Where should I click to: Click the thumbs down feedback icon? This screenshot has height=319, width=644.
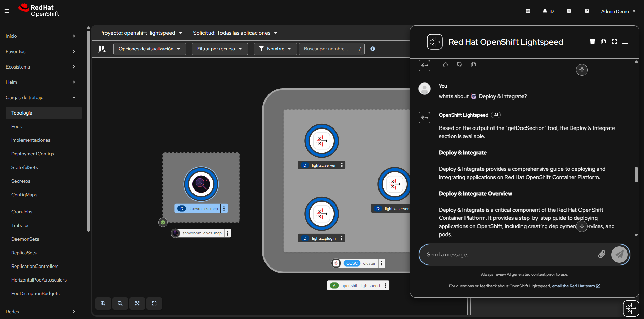pyautogui.click(x=459, y=65)
